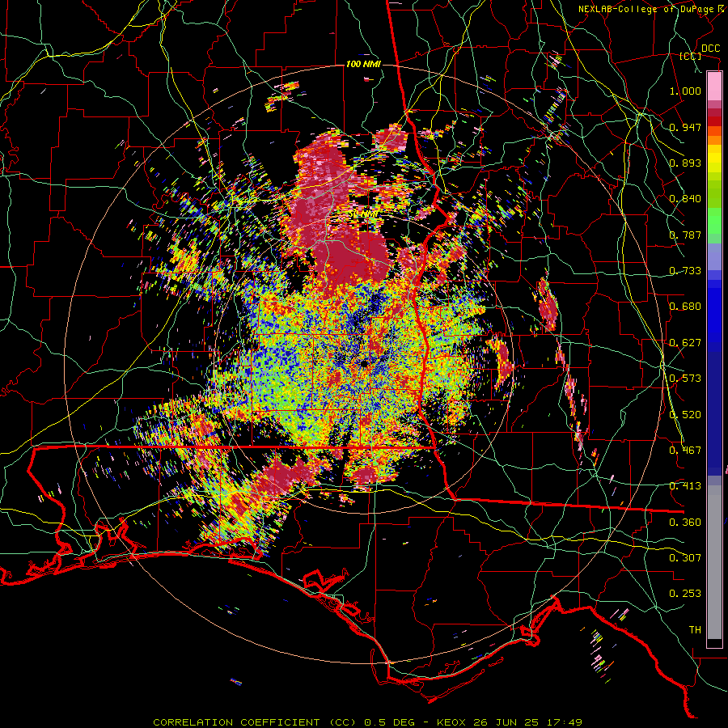Viewport: 728px width, 728px height.
Task: Select the 0.733 legend value
Action: click(x=685, y=271)
